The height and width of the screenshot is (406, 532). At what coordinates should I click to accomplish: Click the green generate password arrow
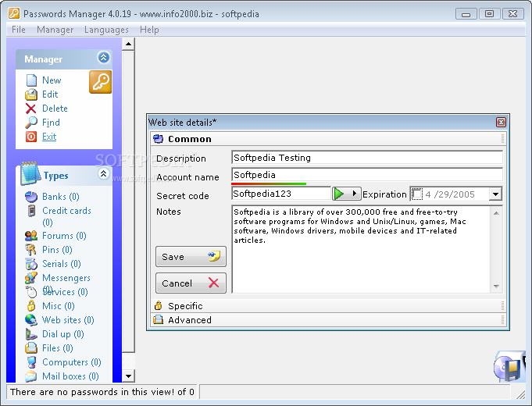coord(339,194)
